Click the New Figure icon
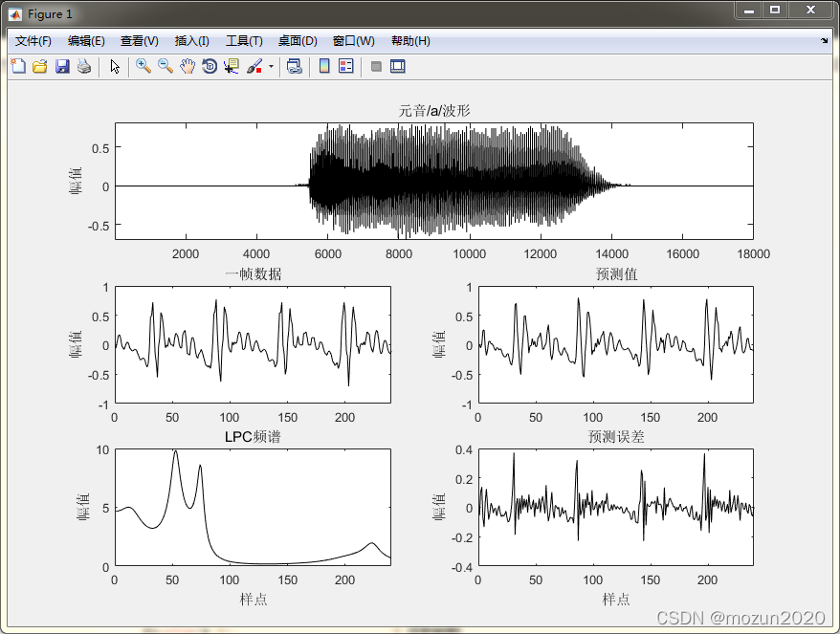 tap(18, 66)
